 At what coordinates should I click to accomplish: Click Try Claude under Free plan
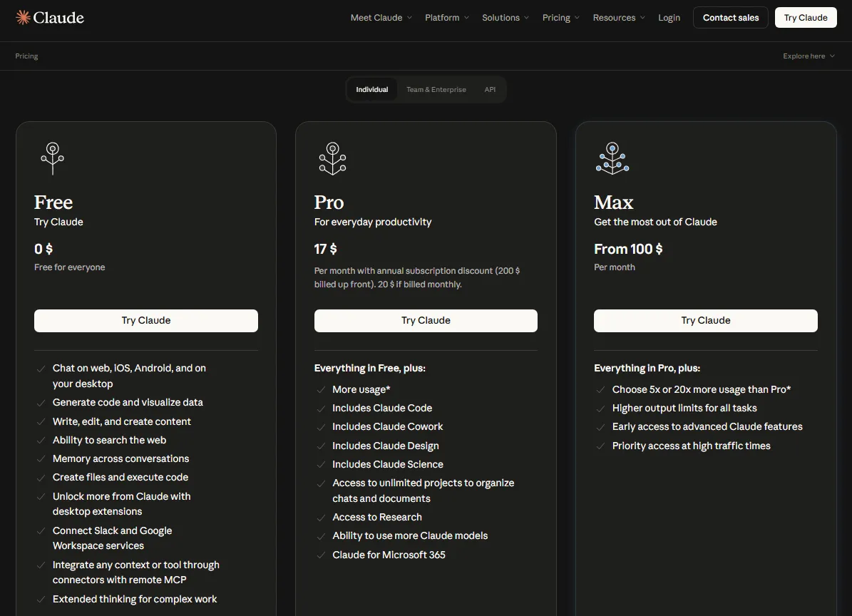click(145, 321)
